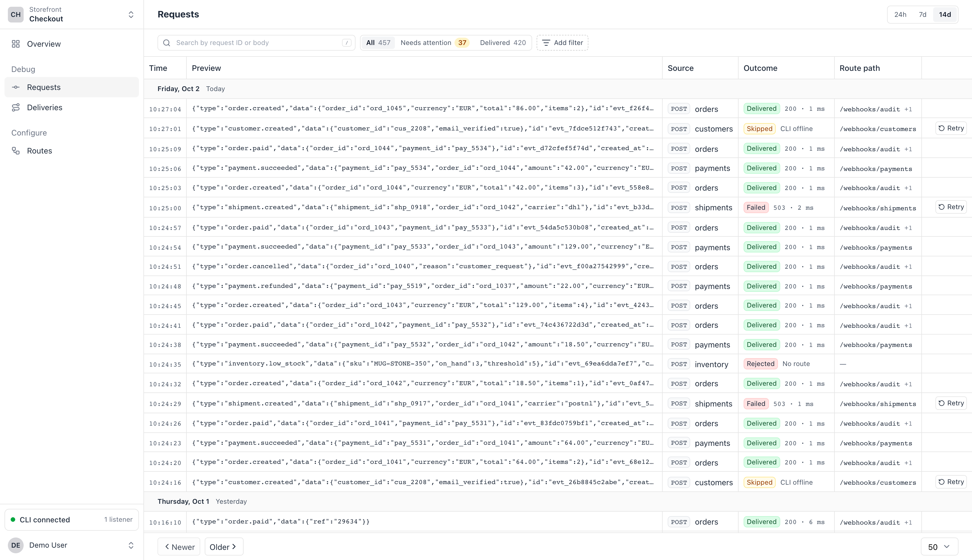This screenshot has width=972, height=560.
Task: Open the Demo User account menu chevron
Action: coord(131,545)
